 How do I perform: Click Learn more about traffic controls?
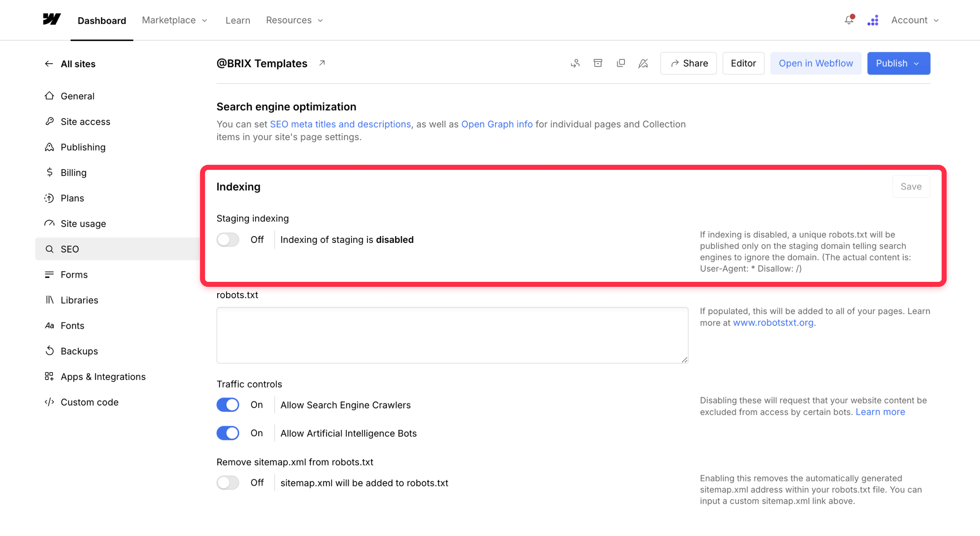tap(880, 412)
